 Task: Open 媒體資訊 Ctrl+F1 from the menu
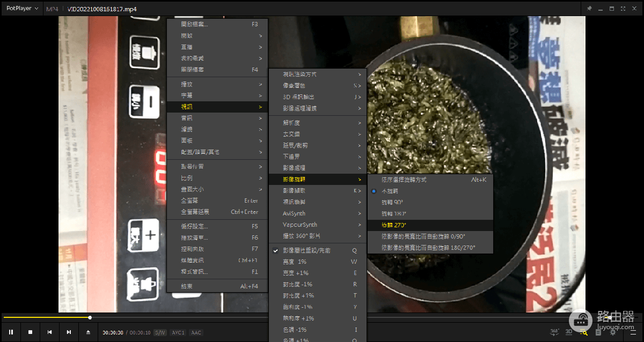pos(217,261)
